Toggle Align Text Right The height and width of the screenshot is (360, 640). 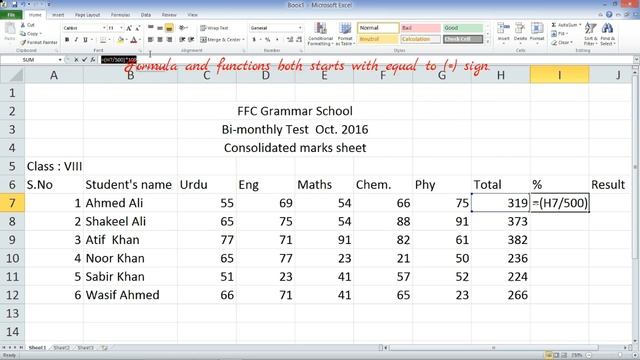pyautogui.click(x=169, y=40)
